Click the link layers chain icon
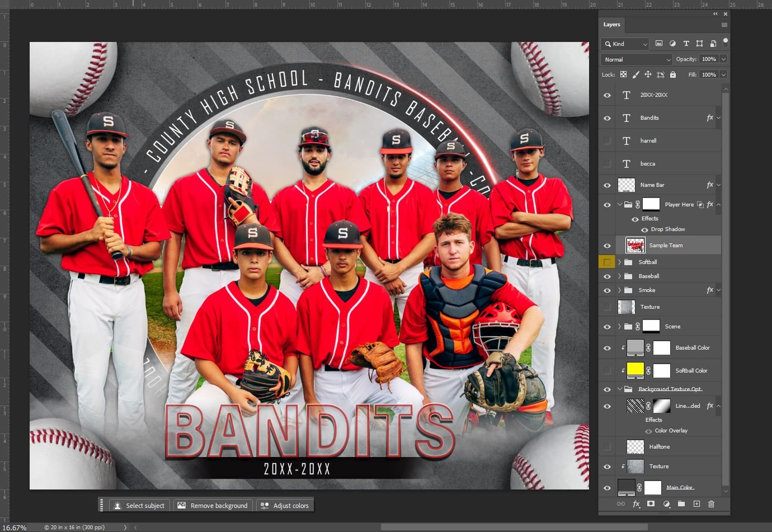Image resolution: width=772 pixels, height=532 pixels. pos(620,504)
